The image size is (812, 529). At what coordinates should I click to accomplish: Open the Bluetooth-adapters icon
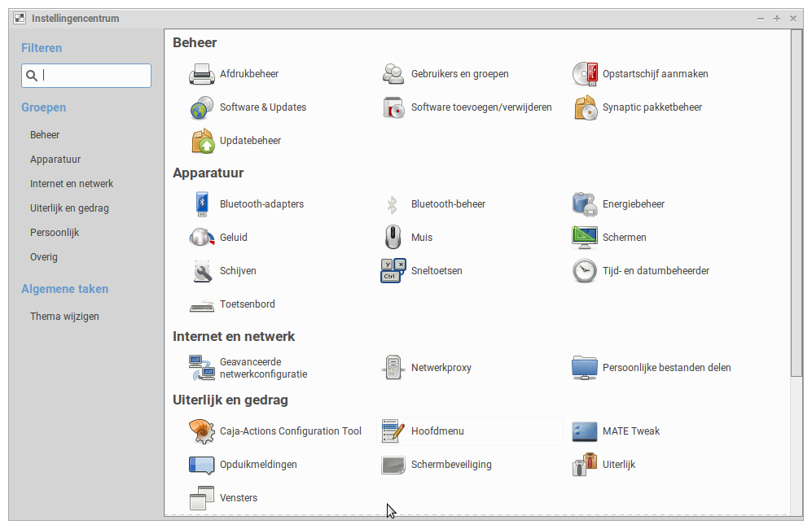[201, 204]
